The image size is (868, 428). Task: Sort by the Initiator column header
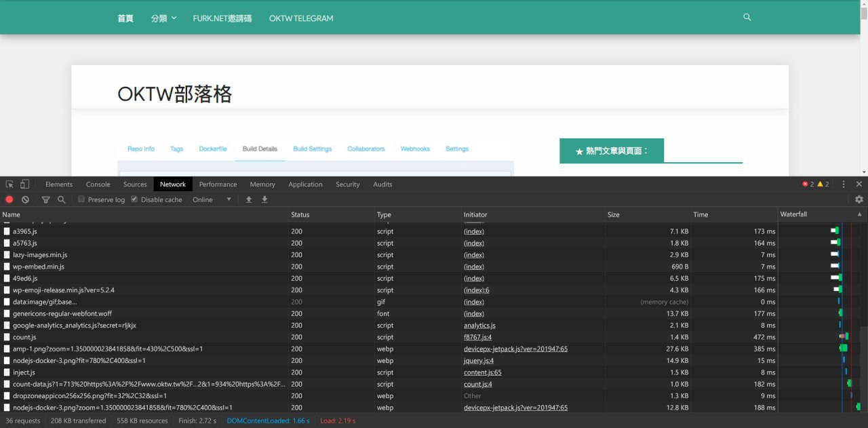[533, 214]
